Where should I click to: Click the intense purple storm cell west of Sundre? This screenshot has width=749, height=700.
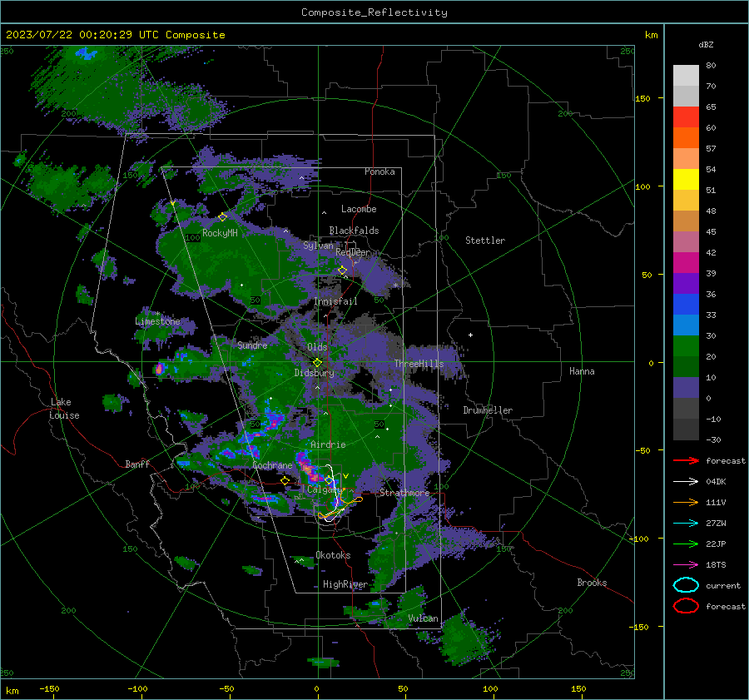tap(160, 369)
